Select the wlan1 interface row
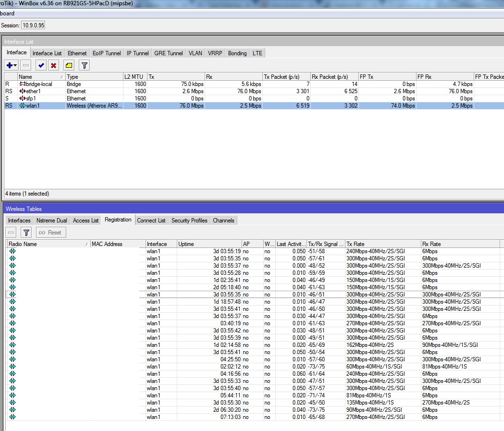Screen dimensions: 504x431 point(254,105)
